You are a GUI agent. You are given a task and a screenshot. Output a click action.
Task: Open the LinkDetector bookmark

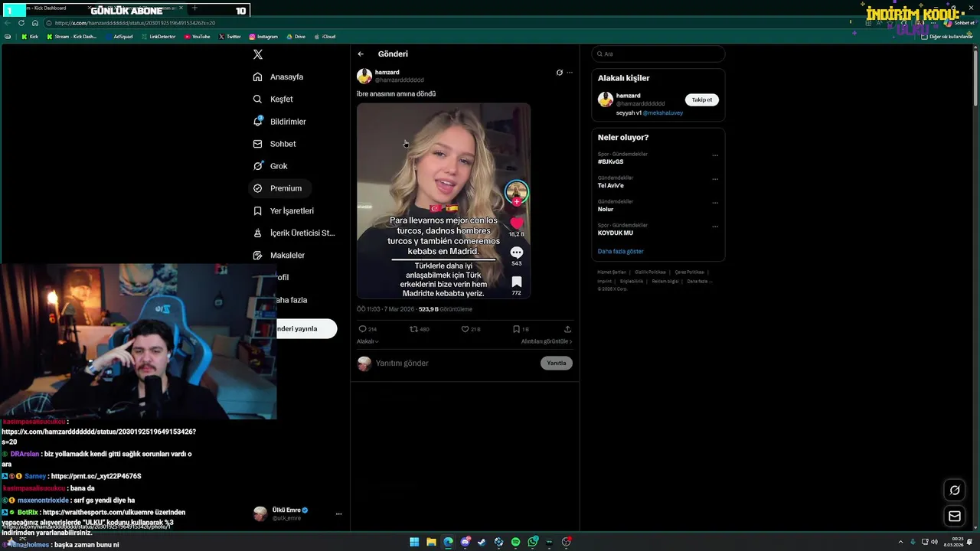[158, 37]
